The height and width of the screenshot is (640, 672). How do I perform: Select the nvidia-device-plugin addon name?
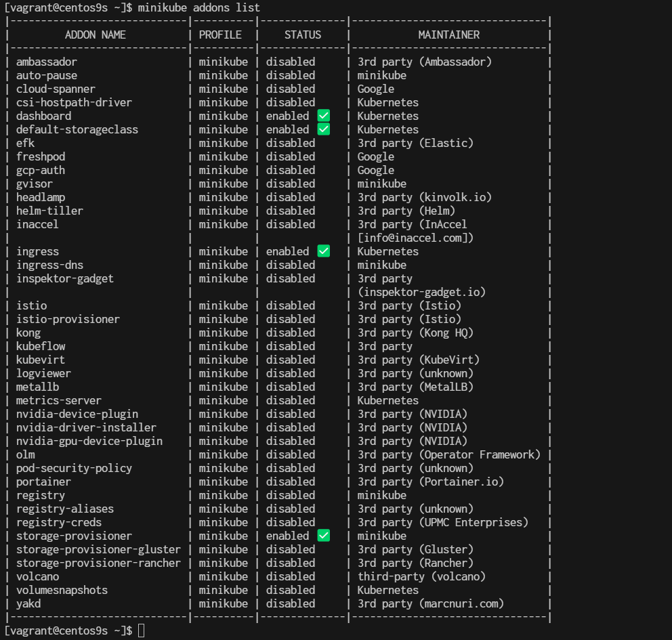tap(77, 413)
